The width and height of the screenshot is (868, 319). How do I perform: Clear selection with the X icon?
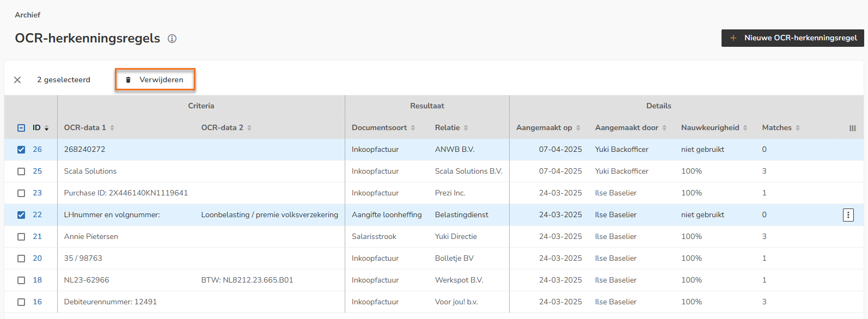[x=17, y=80]
